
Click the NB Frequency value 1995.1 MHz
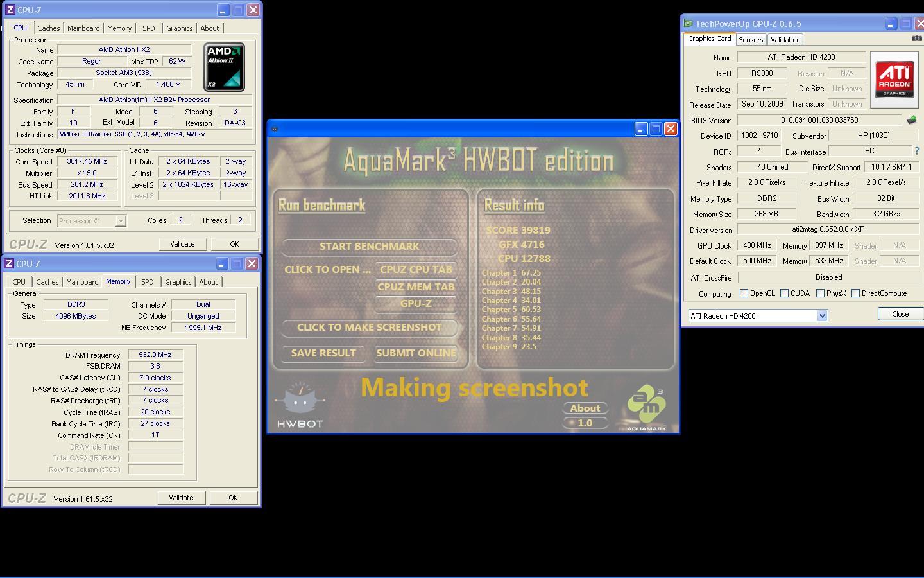tap(203, 328)
